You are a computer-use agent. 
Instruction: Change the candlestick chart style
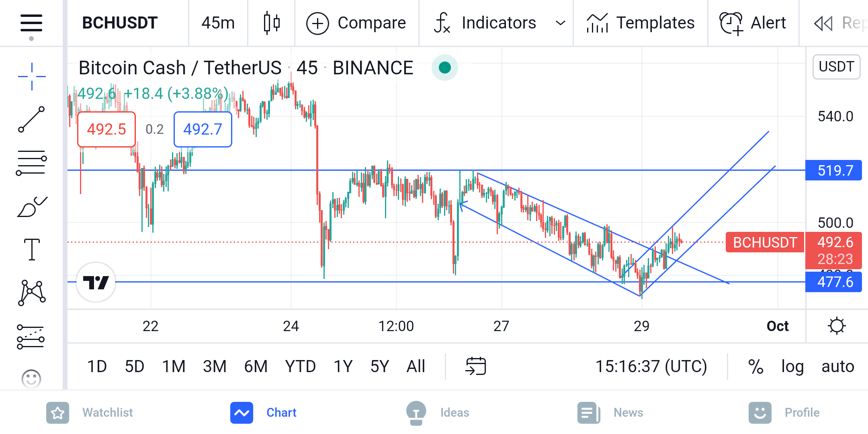272,23
